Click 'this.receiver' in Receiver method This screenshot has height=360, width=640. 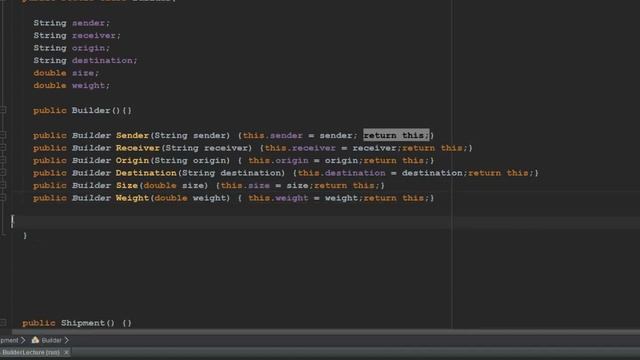click(x=300, y=148)
